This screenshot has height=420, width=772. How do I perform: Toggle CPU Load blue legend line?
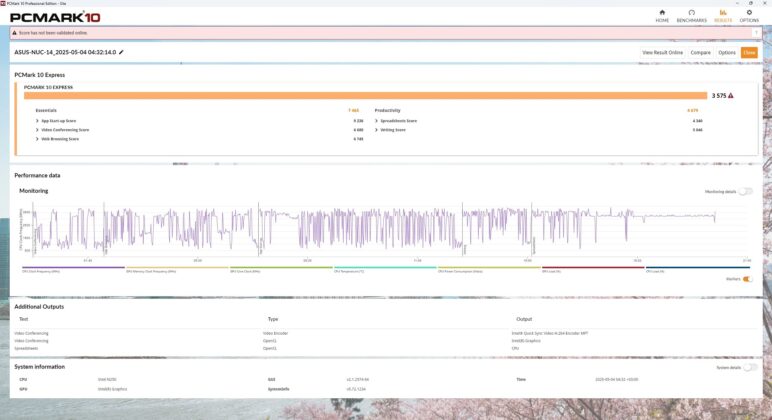[x=697, y=269]
